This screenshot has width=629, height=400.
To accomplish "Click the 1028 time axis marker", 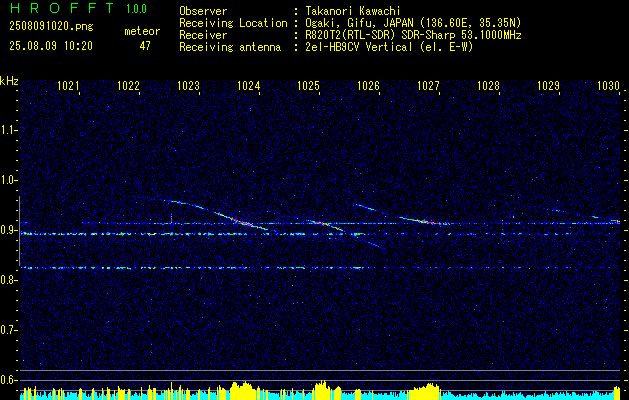I will pyautogui.click(x=489, y=85).
